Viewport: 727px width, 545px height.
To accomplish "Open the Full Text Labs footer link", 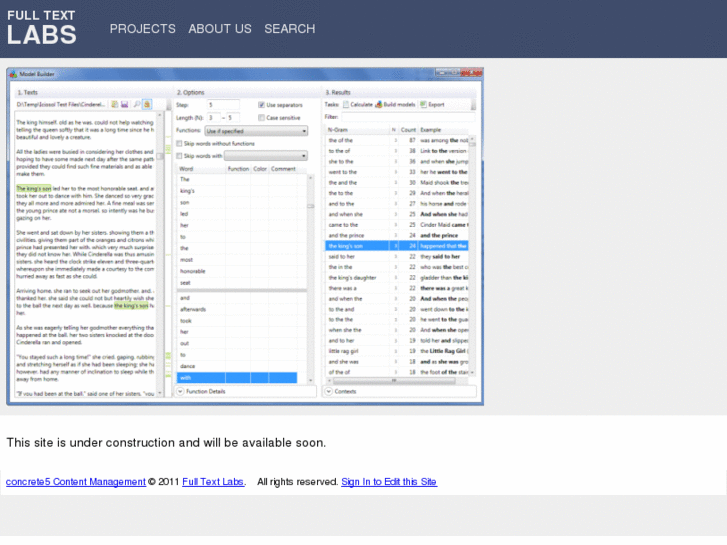I will pos(213,482).
